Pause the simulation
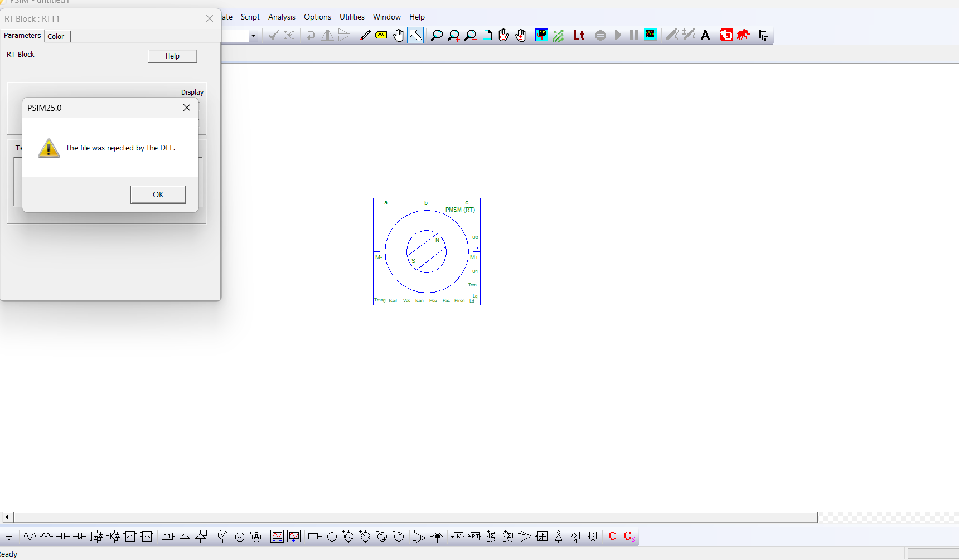Screen dimensions: 959x560 point(634,35)
